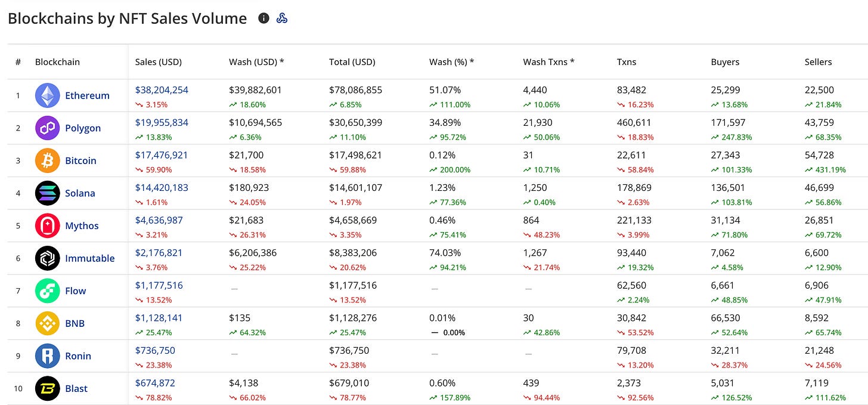Open the Ronin blockchain link
This screenshot has height=405, width=868.
pos(78,356)
